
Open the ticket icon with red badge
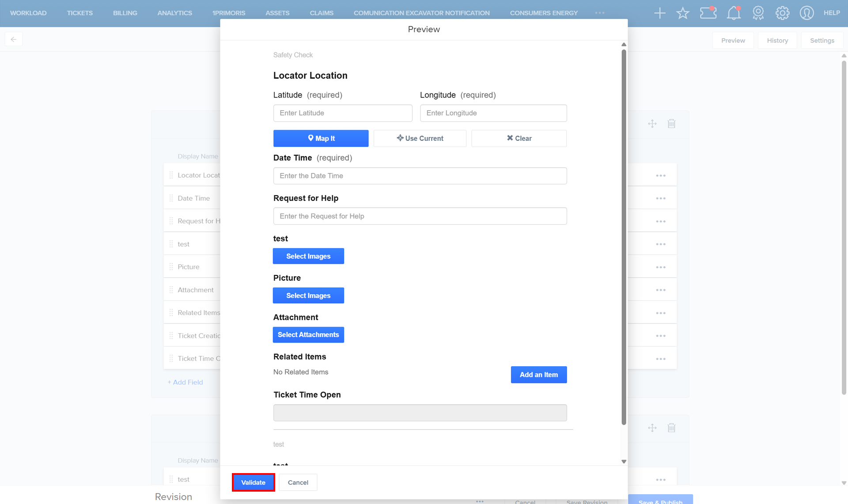pyautogui.click(x=708, y=13)
